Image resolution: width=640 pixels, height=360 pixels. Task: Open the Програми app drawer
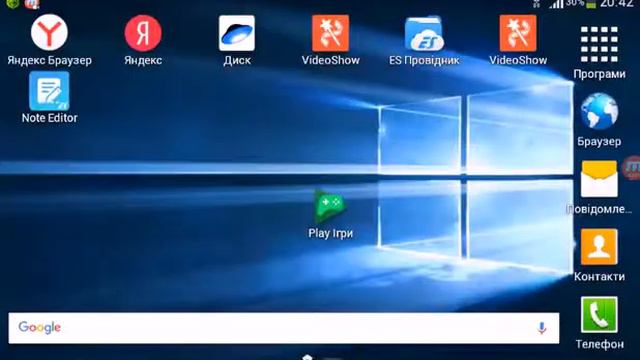tap(599, 44)
